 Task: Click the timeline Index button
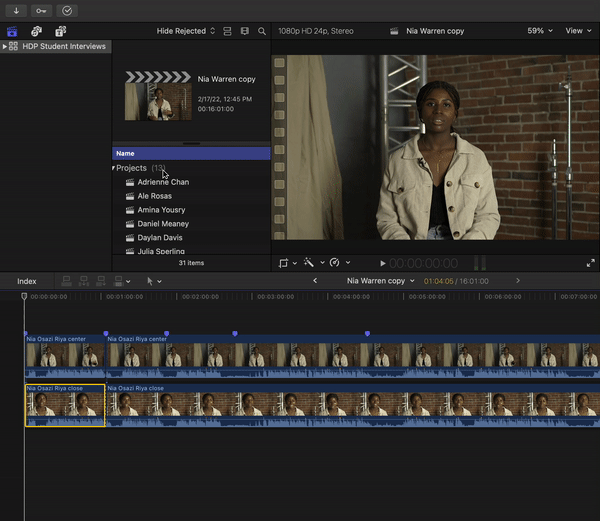pyautogui.click(x=27, y=281)
